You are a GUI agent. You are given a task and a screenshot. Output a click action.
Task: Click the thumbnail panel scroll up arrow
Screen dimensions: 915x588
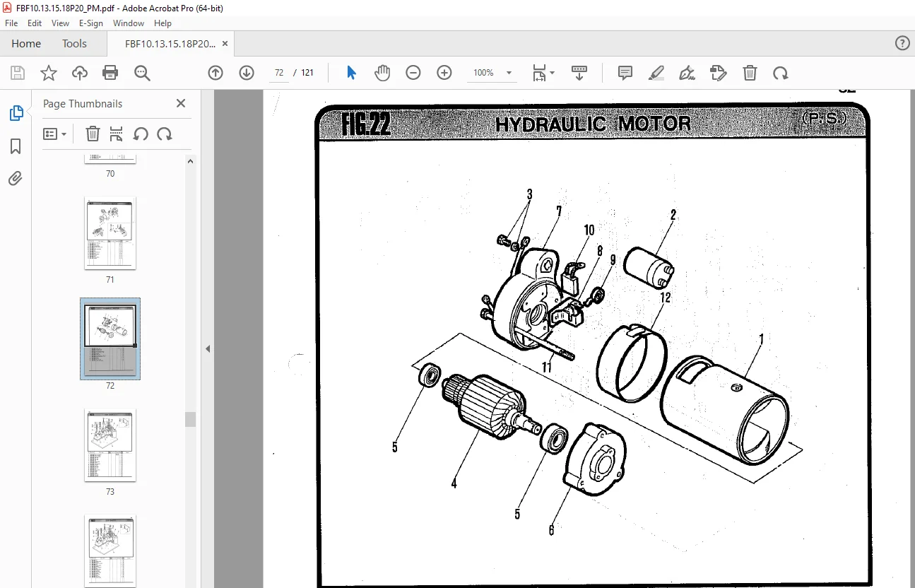click(190, 161)
